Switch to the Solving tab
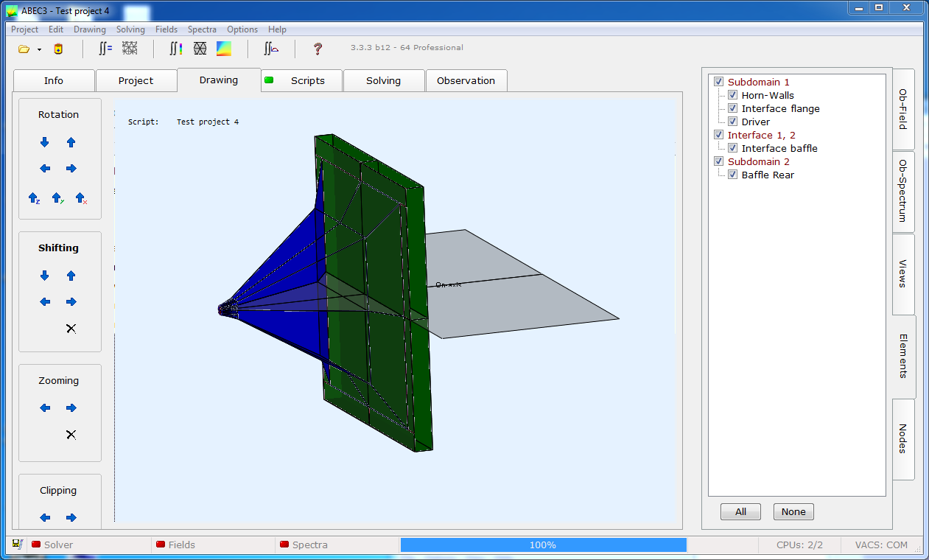 click(384, 80)
